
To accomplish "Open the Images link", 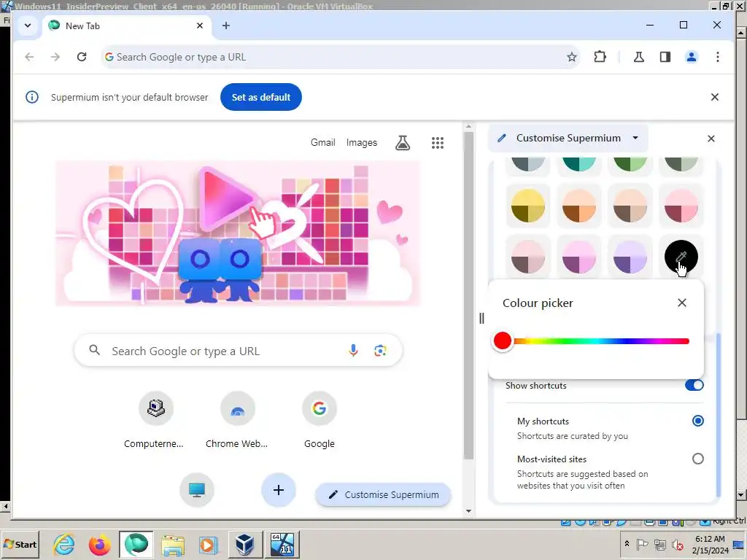I will 362,142.
